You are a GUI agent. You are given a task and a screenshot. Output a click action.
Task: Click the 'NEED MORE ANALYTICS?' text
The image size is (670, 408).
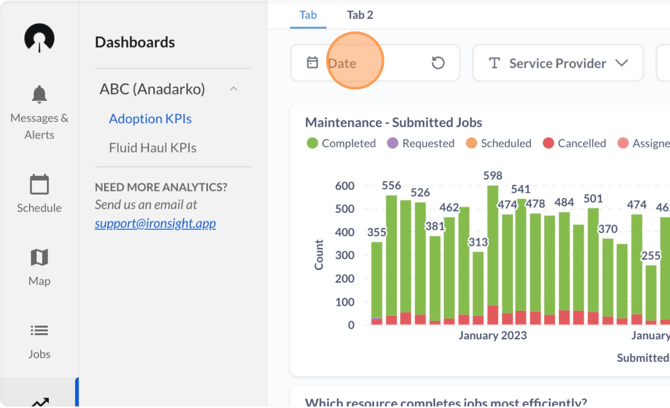click(161, 187)
